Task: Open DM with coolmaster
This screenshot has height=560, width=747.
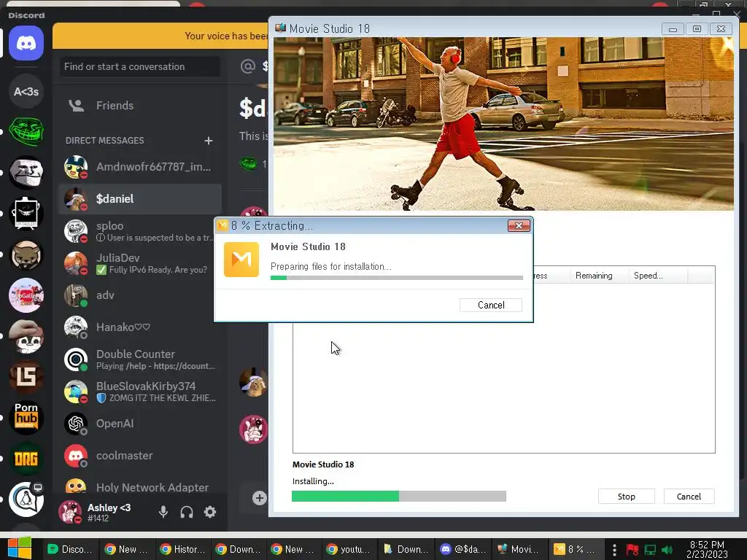Action: [140, 456]
